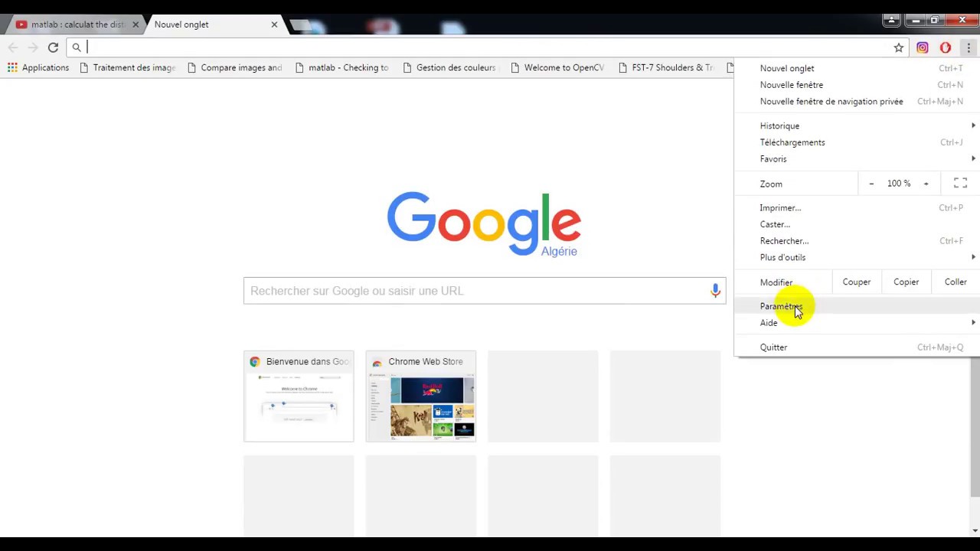Click the Google Algérie logo
The width and height of the screenshot is (980, 551).
(484, 223)
